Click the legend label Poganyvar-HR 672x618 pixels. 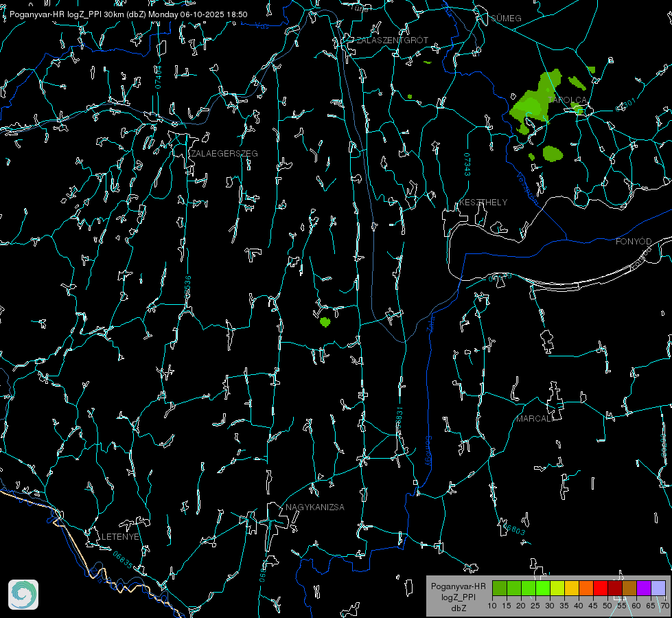458,586
